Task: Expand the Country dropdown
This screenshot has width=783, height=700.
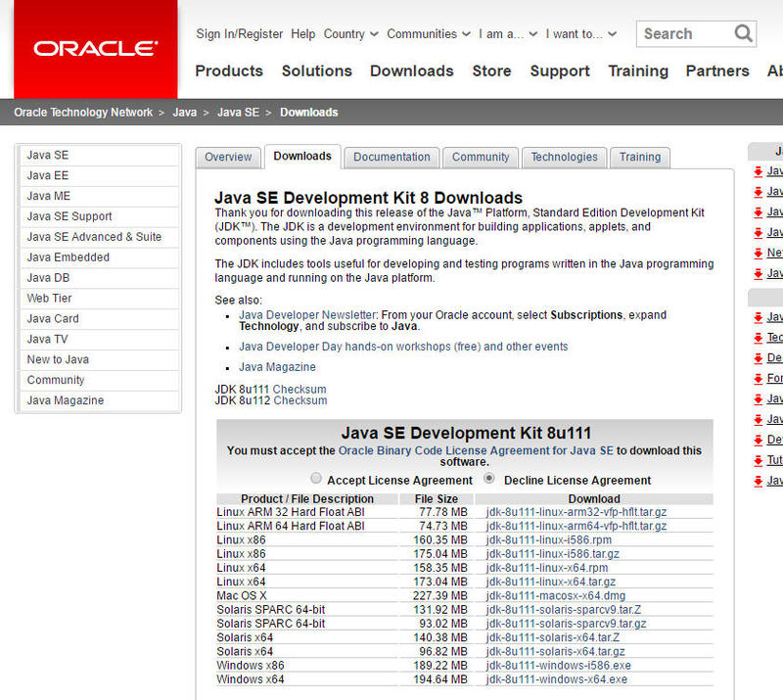Action: click(350, 34)
